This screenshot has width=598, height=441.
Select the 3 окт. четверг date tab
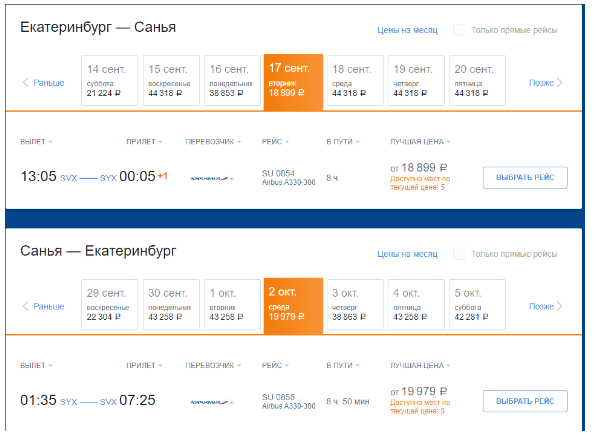click(355, 304)
